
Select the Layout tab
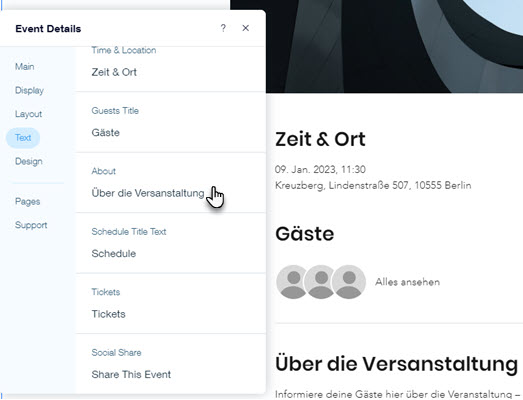click(x=28, y=114)
